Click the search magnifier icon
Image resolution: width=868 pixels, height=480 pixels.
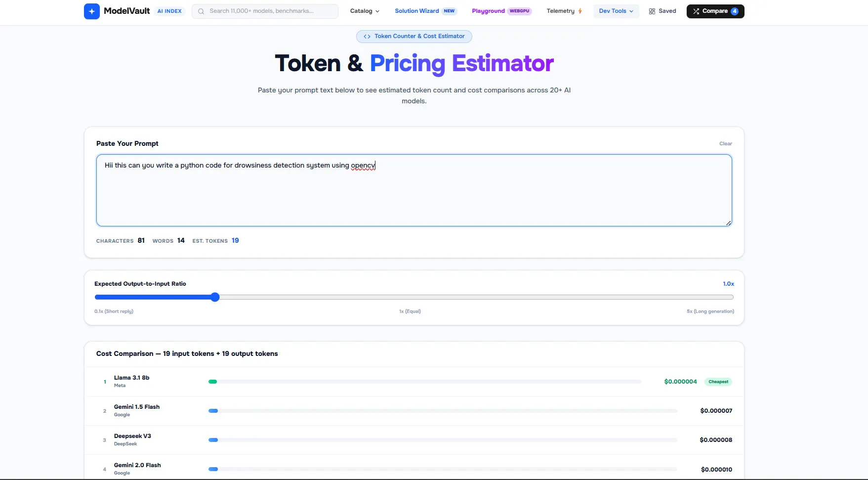[201, 11]
